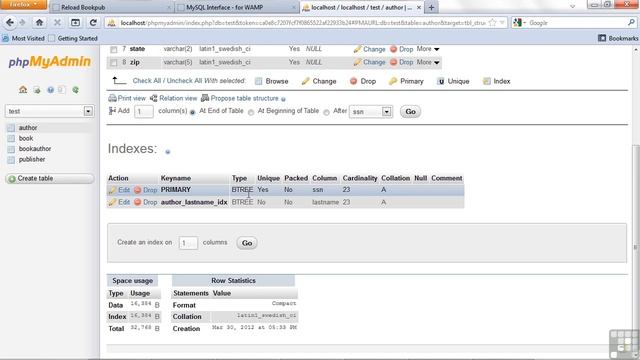This screenshot has height=360, width=640.
Task: Open the list all tabs arrow
Action: [572, 6]
